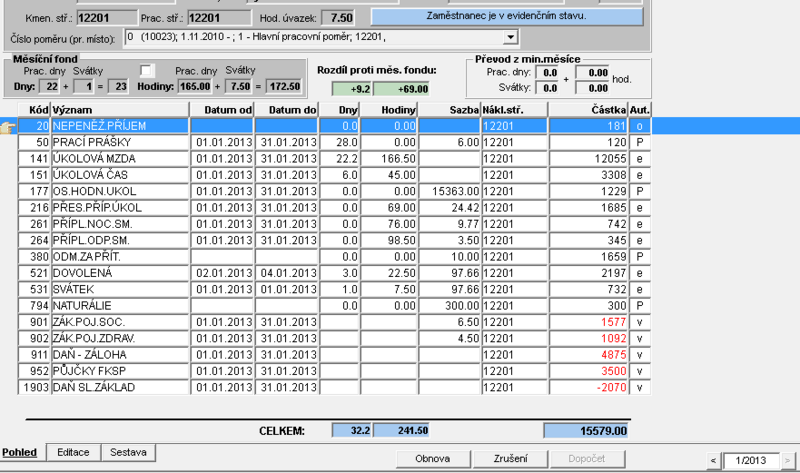Screen dimensions: 800x473
Task: Click the Obnova button
Action: [433, 459]
